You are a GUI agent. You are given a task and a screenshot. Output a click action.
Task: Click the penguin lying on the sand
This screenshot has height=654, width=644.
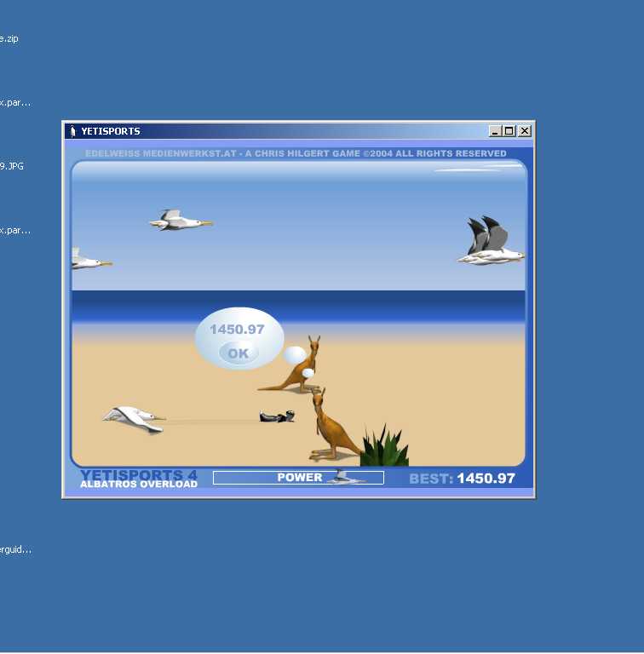(277, 416)
